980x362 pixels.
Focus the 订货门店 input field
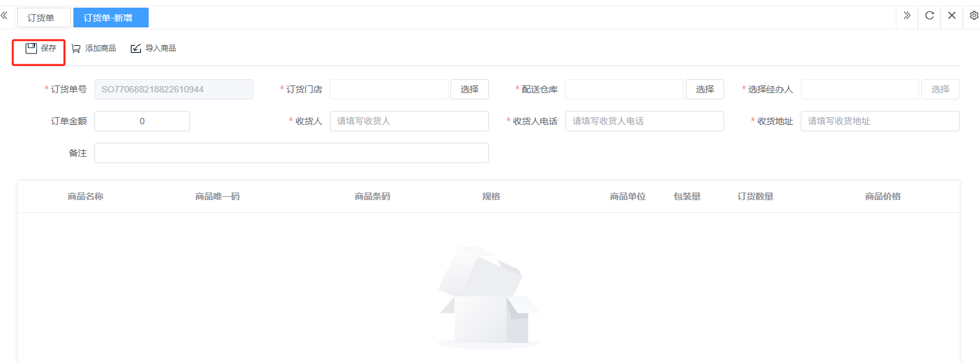point(389,89)
